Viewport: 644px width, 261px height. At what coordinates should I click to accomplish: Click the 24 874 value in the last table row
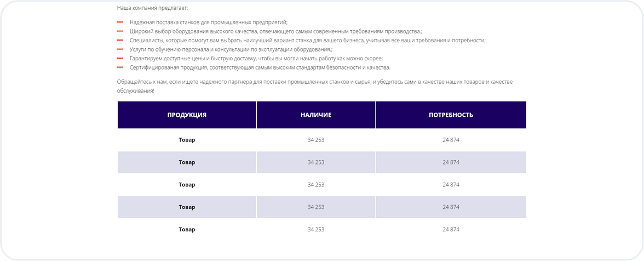pyautogui.click(x=451, y=229)
